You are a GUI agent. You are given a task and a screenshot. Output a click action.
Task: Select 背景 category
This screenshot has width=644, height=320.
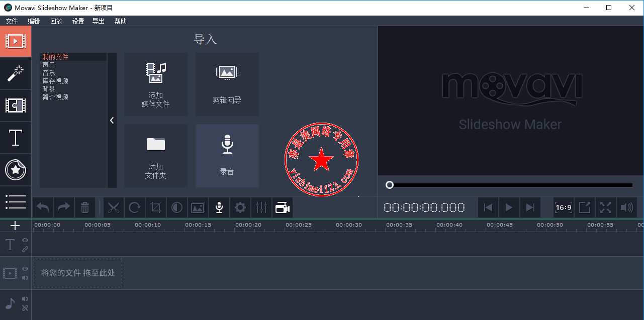click(73, 89)
